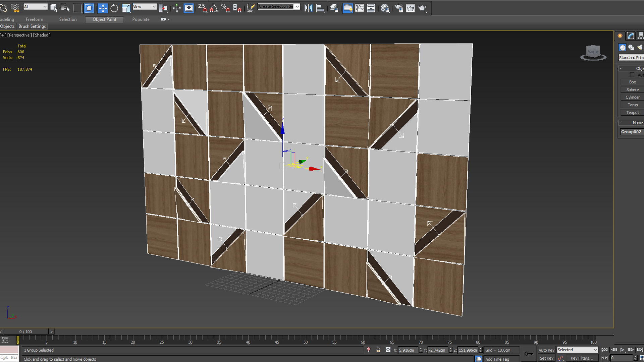This screenshot has height=362, width=644.
Task: Click the Use Pivot Point Center icon
Action: 163,8
